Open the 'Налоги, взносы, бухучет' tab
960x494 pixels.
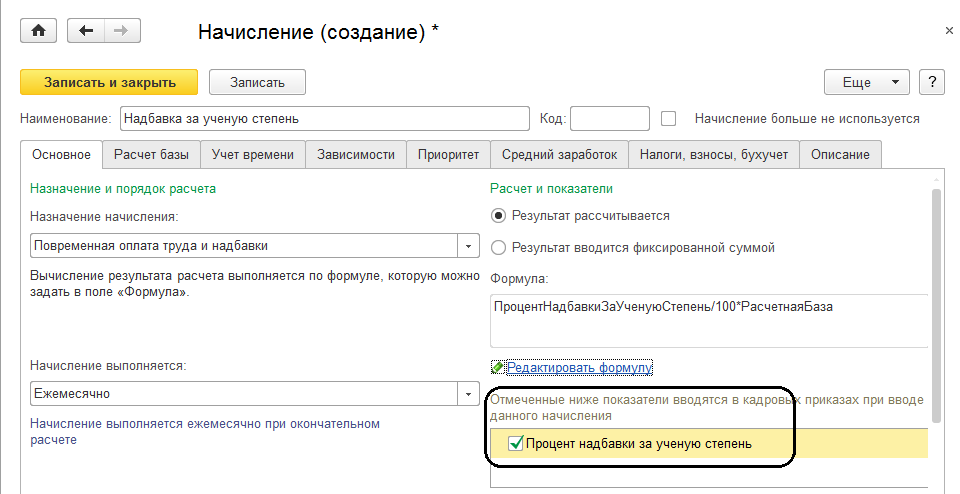(715, 154)
